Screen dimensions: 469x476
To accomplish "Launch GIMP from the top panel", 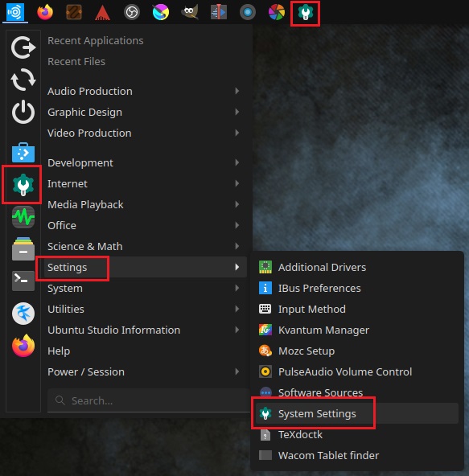I will [190, 12].
